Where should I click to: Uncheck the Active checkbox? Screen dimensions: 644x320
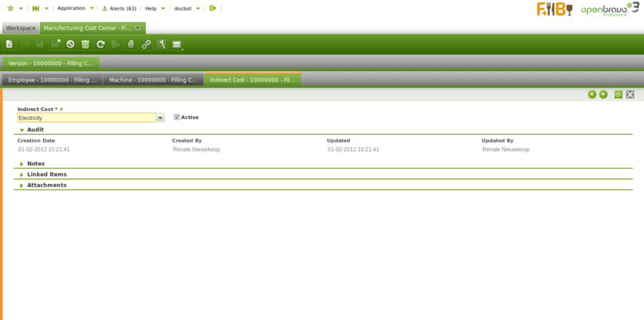[x=177, y=117]
